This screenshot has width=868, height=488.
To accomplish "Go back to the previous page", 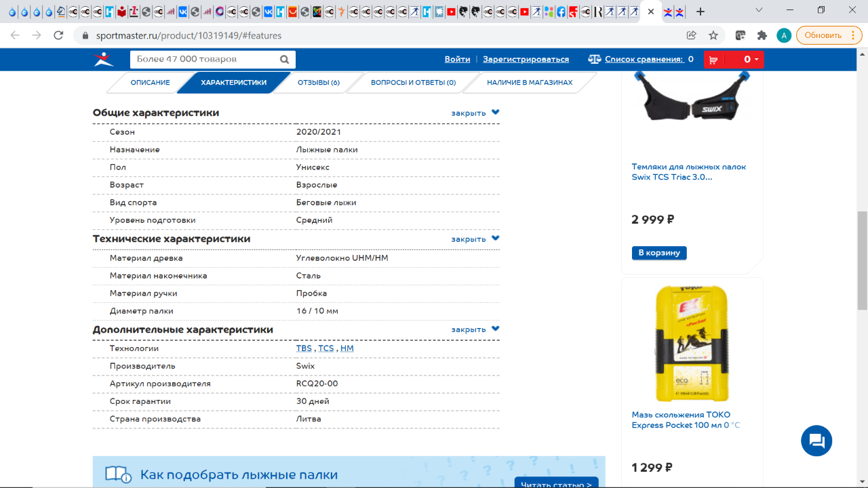I will click(x=15, y=35).
